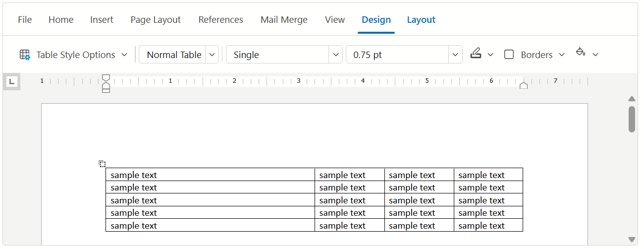The width and height of the screenshot is (644, 249).
Task: Expand the Table Style Options dropdown
Action: [125, 55]
